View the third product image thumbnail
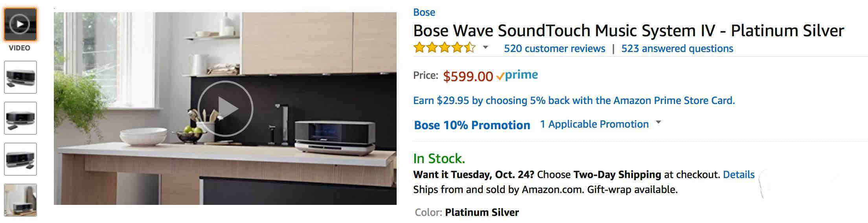868x223 pixels. [20, 118]
